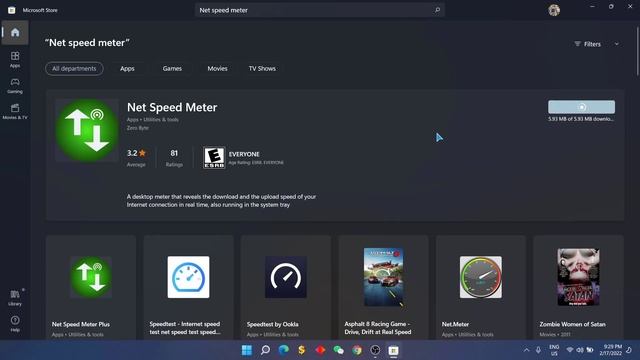Open the Windows Start menu
The width and height of the screenshot is (640, 360).
[x=247, y=350]
